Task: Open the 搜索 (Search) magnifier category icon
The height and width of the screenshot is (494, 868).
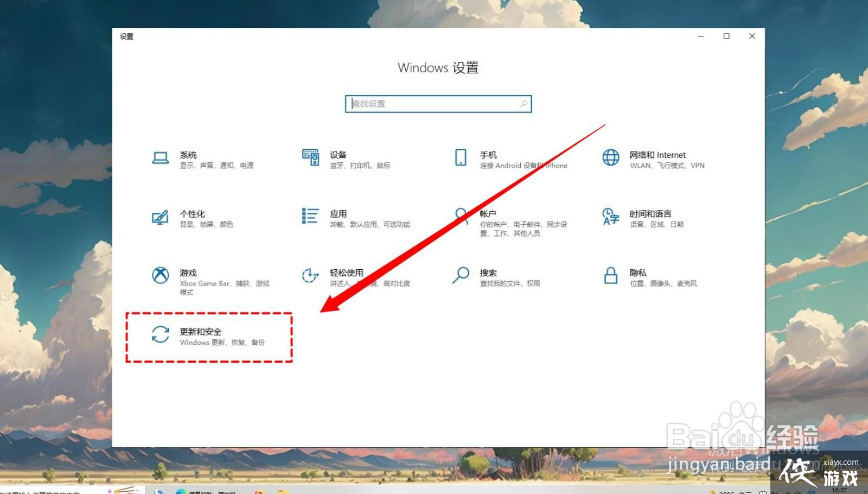Action: click(461, 275)
